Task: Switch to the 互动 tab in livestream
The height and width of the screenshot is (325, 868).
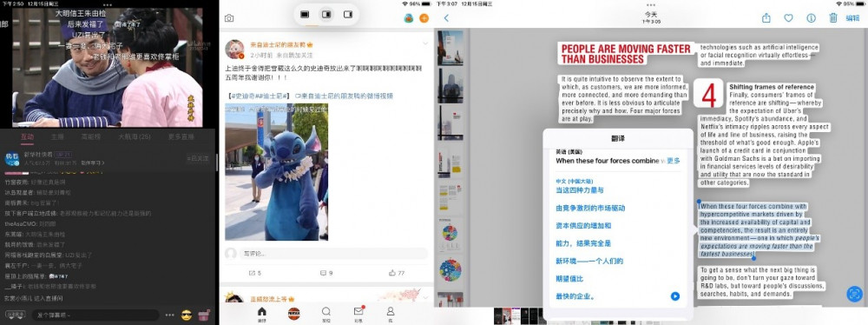Action: (x=28, y=136)
